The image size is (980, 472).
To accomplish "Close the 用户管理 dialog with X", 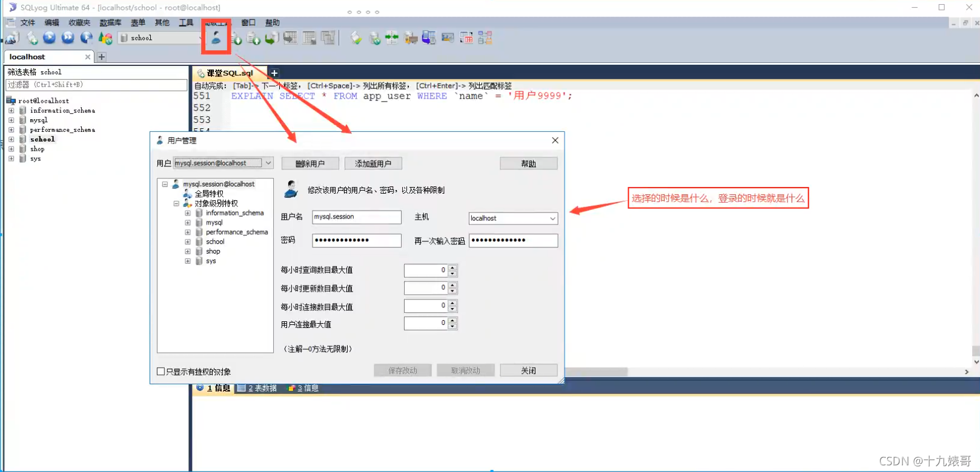I will click(555, 140).
